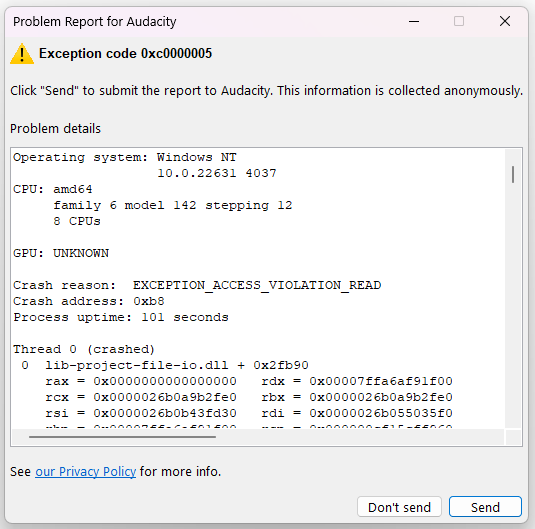
Task: Minimize the Problem Report window
Action: pos(414,22)
